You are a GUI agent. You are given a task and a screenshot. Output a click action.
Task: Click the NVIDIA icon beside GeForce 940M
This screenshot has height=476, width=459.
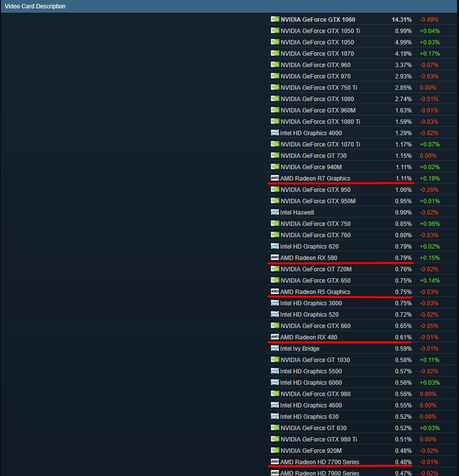(x=275, y=167)
